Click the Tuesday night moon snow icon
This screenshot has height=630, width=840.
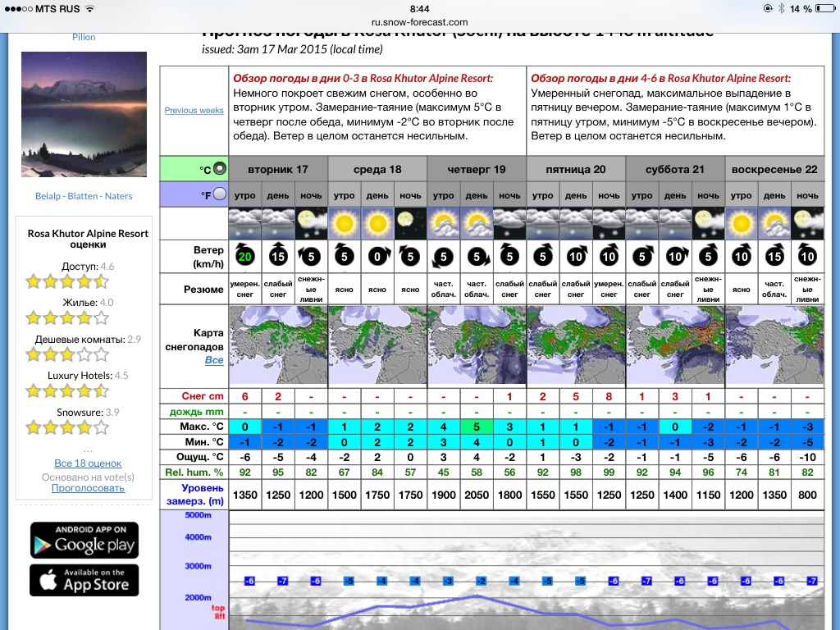coord(311,223)
